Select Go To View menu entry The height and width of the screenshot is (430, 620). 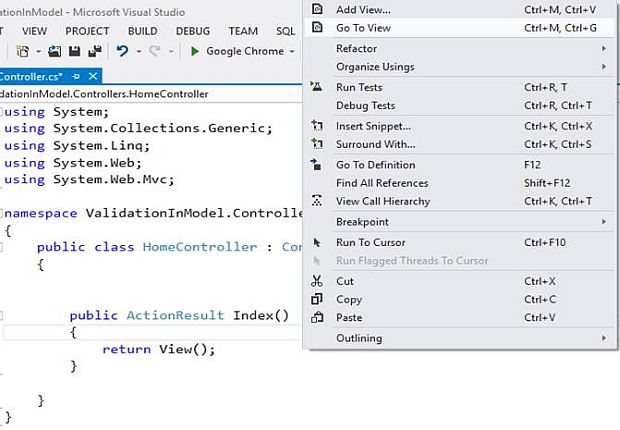[x=459, y=28]
